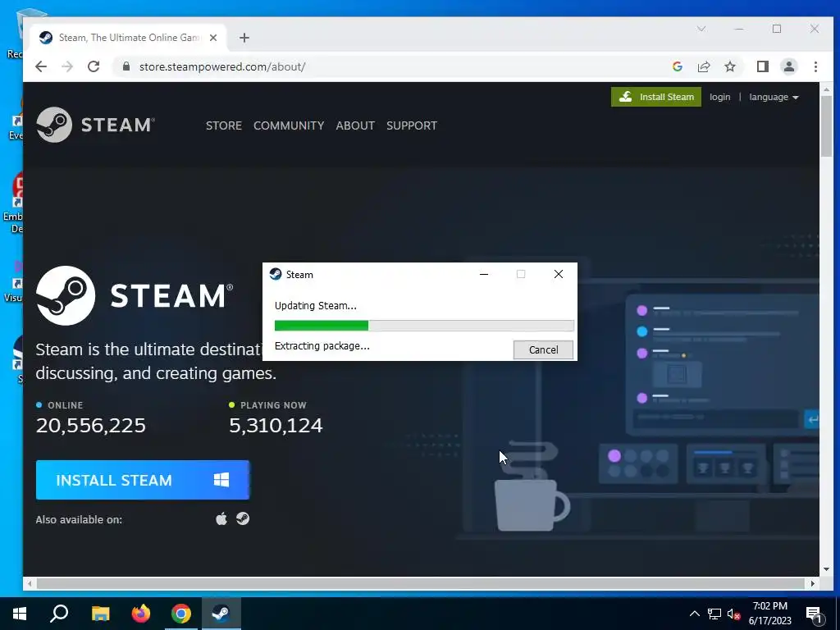
Task: Open the ABOUT menu item
Action: coord(355,126)
